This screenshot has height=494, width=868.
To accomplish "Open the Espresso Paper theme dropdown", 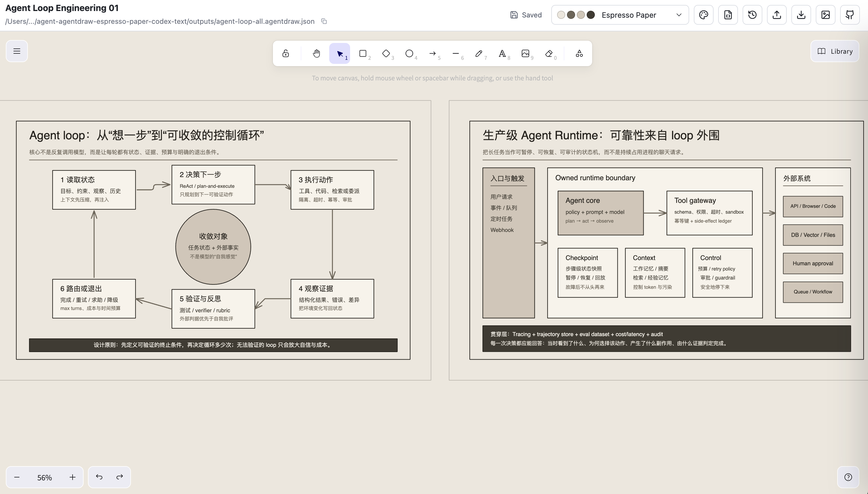I will click(x=620, y=15).
